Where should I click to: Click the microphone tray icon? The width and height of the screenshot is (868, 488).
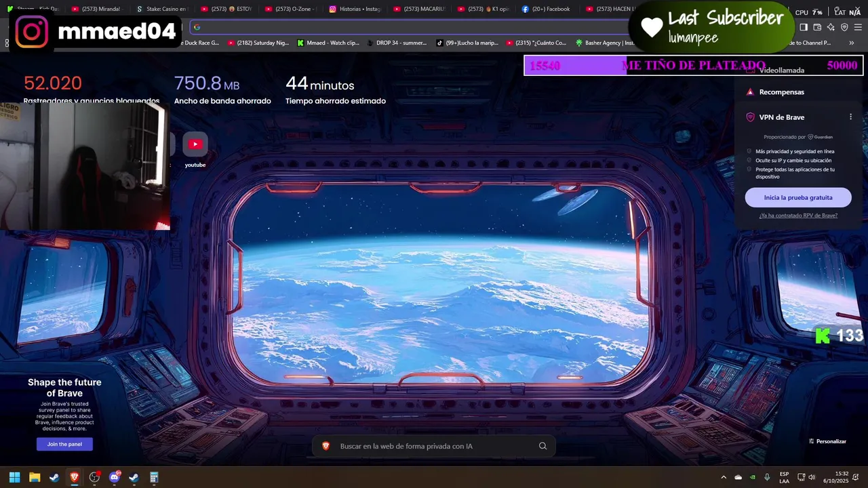(767, 477)
